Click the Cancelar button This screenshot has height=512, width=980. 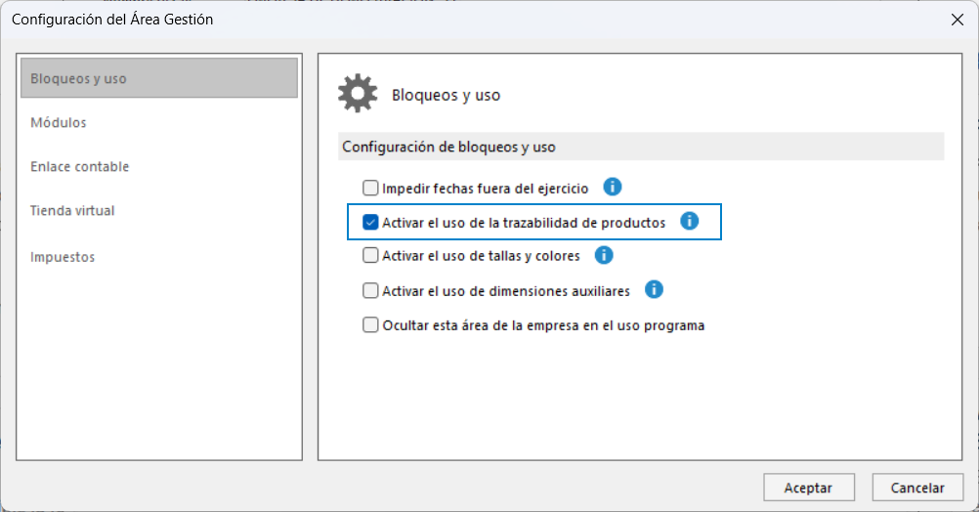917,488
